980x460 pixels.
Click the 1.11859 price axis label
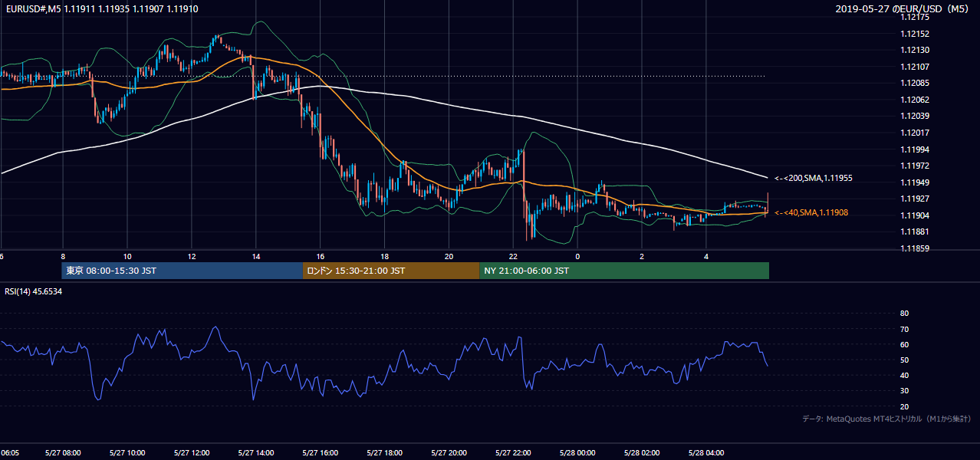915,248
